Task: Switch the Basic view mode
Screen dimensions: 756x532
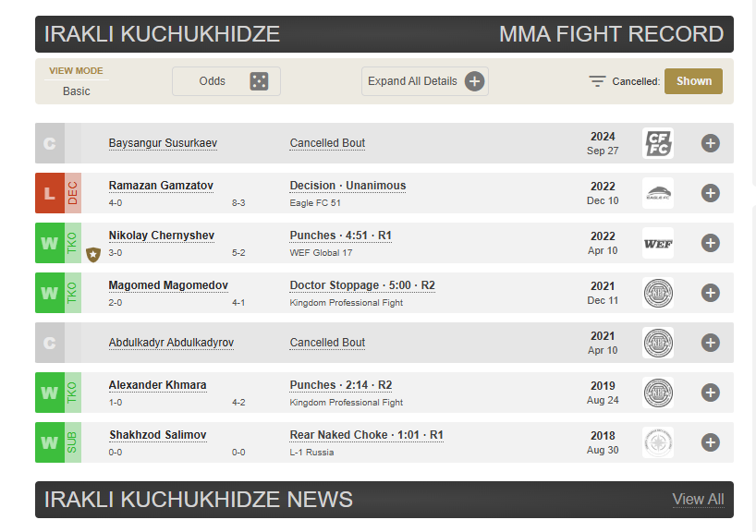Action: (x=77, y=91)
